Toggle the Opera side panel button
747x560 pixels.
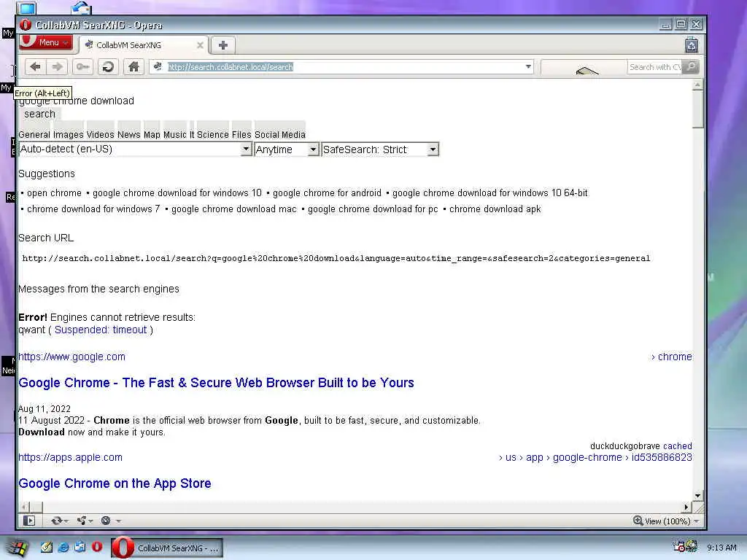(29, 521)
